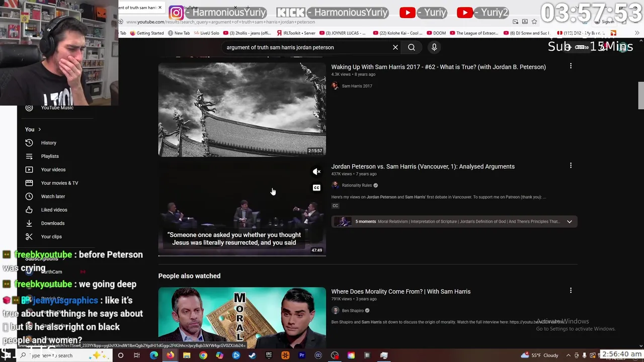Open Google Chrome from the taskbar
The image size is (644, 362).
tap(203, 355)
